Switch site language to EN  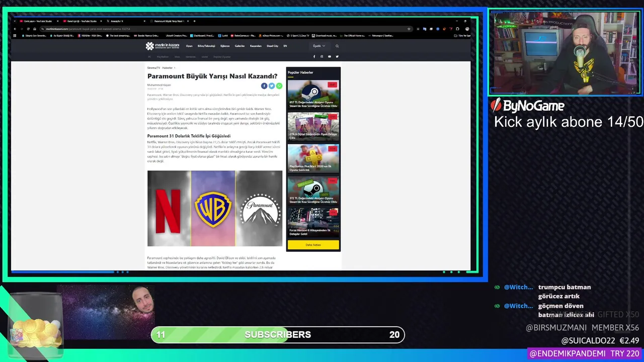285,46
